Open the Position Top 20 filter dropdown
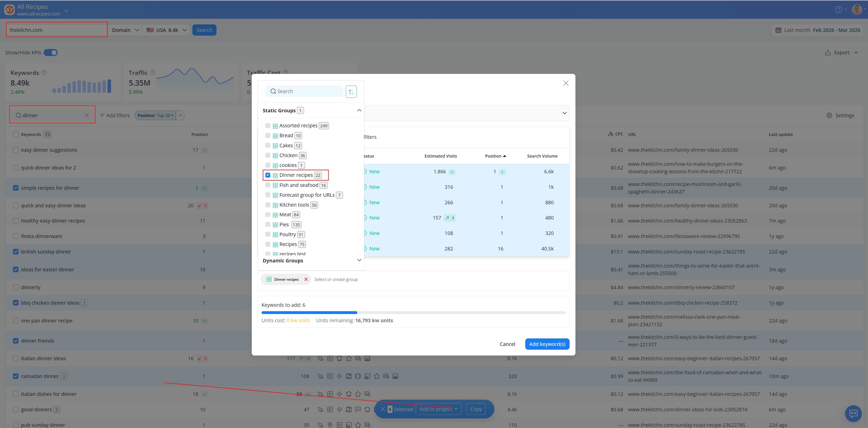Image resolution: width=868 pixels, height=428 pixels. 155,115
